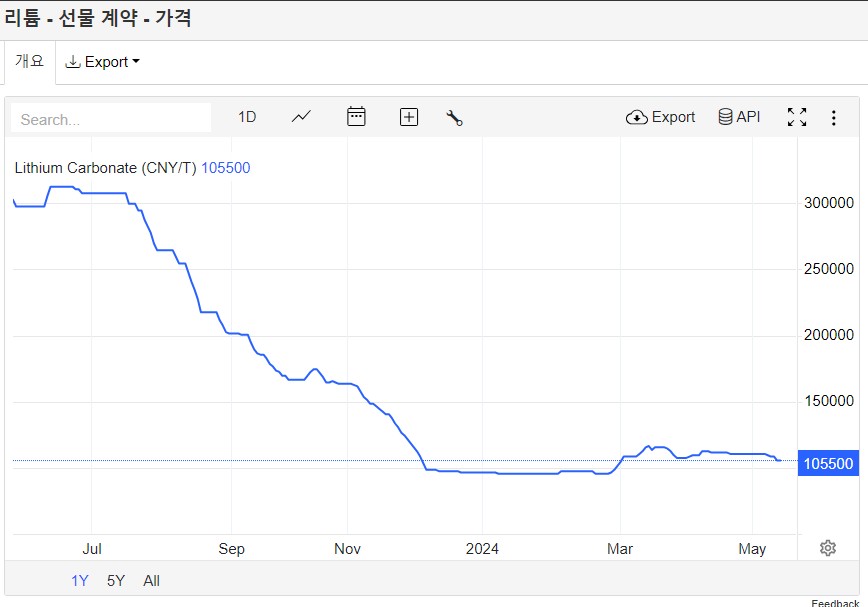Click the page title 리튬 - 선물 계약 - 가격
The width and height of the screenshot is (868, 607).
point(98,17)
